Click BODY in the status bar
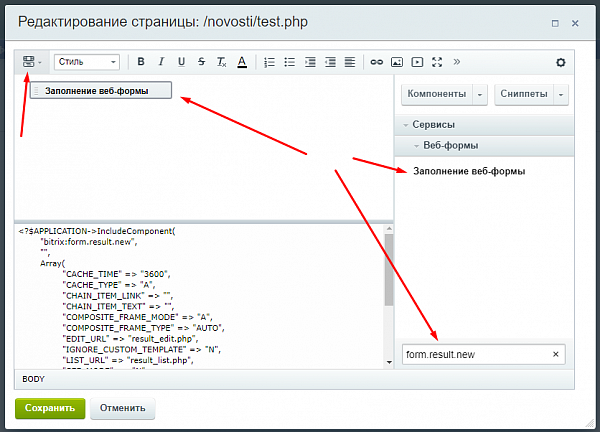600x432 pixels. 33,379
